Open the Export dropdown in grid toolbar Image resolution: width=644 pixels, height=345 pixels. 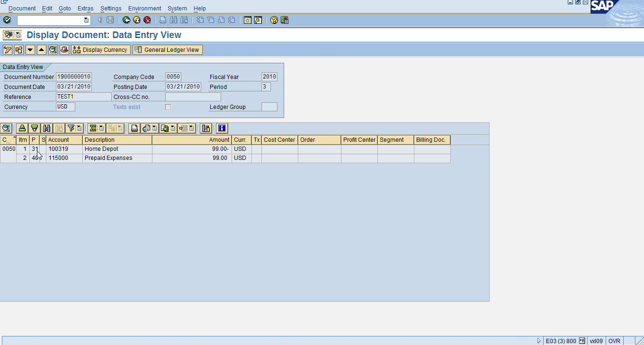(173, 128)
